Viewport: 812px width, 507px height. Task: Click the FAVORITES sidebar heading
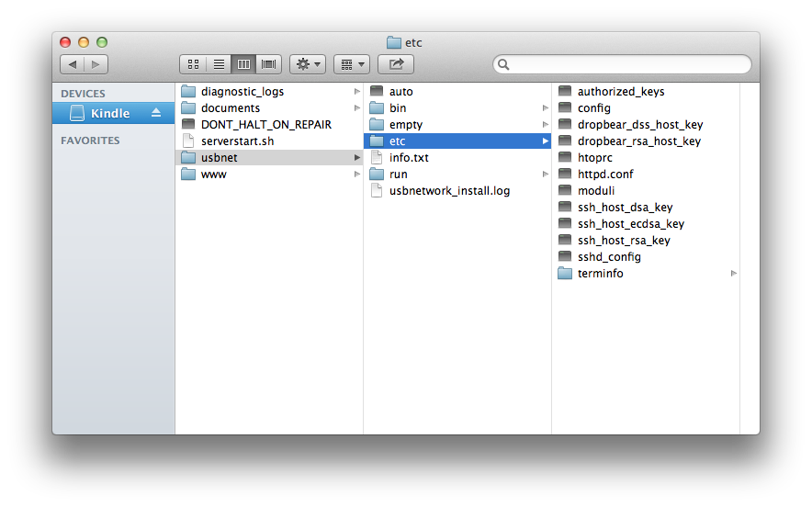pyautogui.click(x=90, y=141)
